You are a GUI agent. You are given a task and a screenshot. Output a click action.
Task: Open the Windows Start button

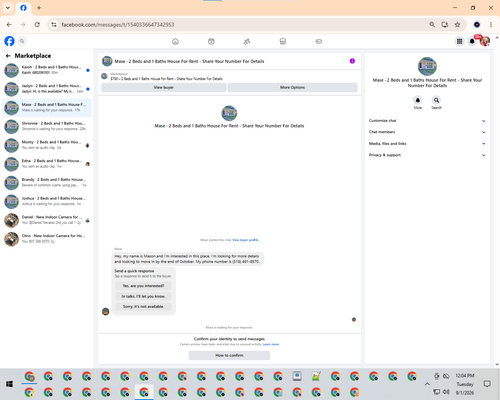(9, 384)
